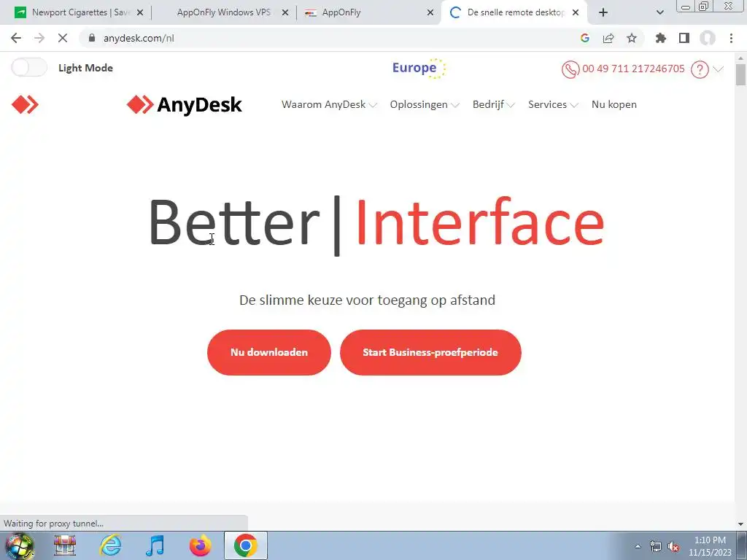
Task: Open the Google translate icon in address bar
Action: point(585,38)
